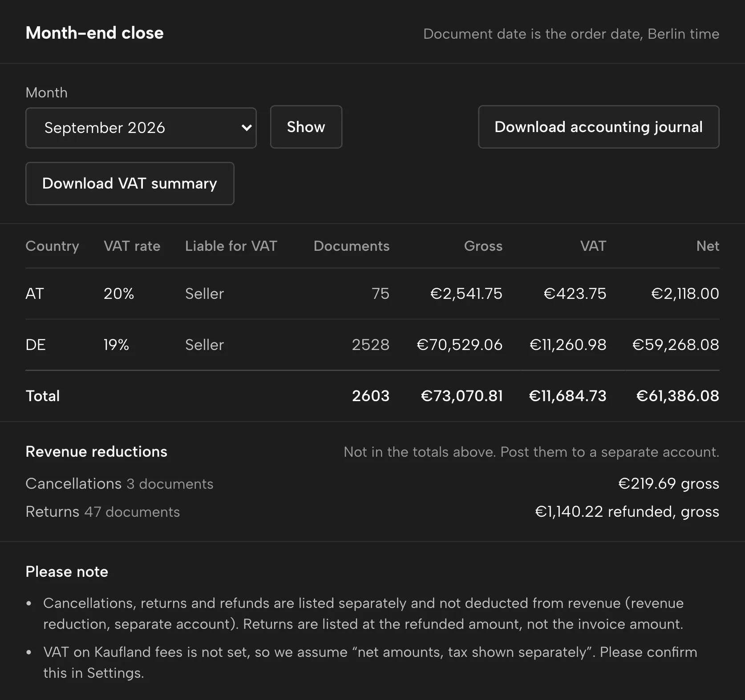
Task: Click the 'Document date is the order date' note
Action: click(571, 34)
